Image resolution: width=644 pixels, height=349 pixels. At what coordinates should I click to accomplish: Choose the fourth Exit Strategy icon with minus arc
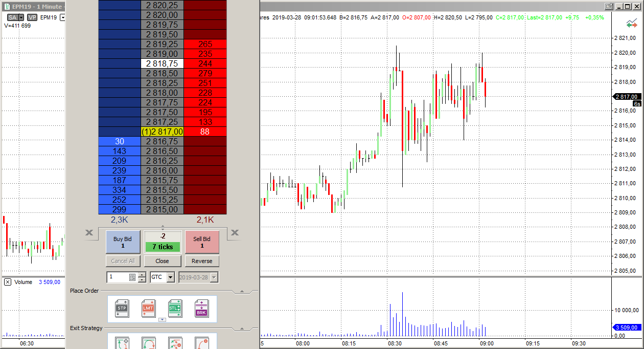201,343
